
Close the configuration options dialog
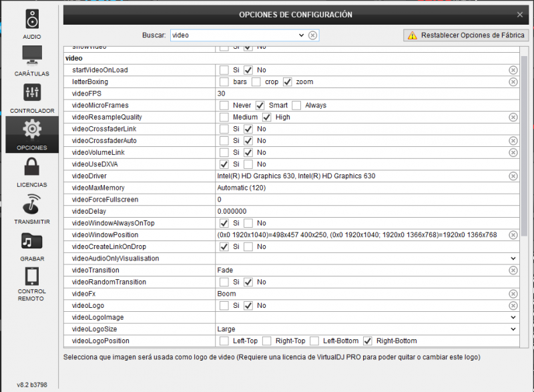[x=520, y=15]
